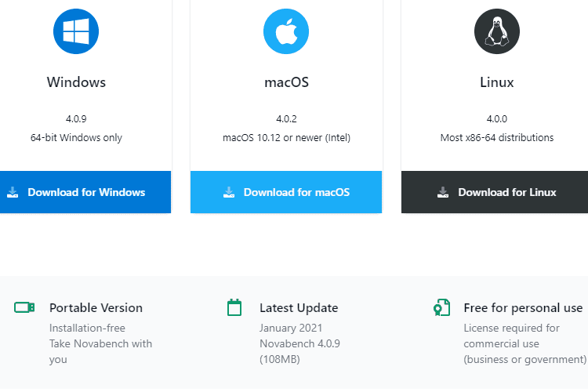Click the Windows version number 4.0.9
Screen dimensions: 588x392
point(76,119)
